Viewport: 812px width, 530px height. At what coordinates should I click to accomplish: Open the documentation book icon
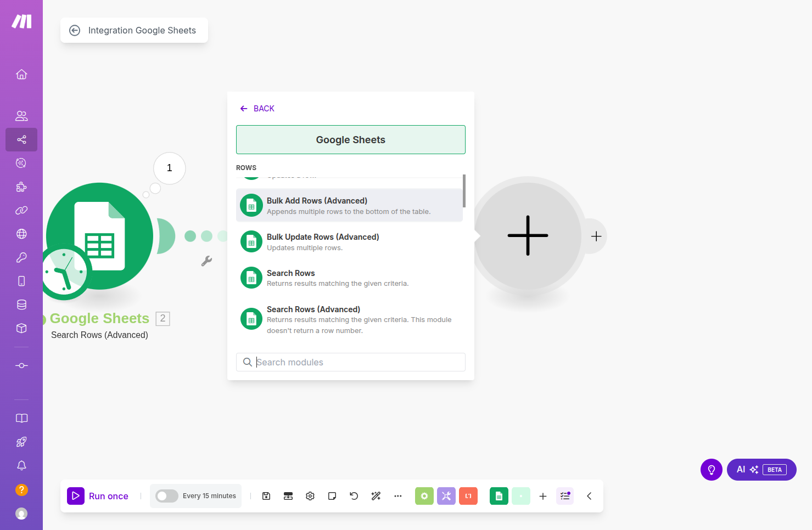pyautogui.click(x=21, y=418)
